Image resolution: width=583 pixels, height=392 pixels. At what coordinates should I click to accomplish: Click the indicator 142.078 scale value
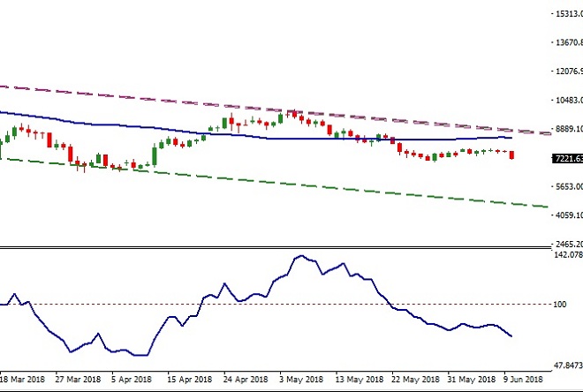(568, 254)
